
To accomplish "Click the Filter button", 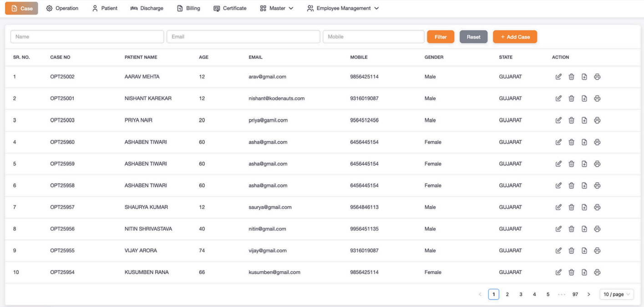I will pyautogui.click(x=440, y=36).
